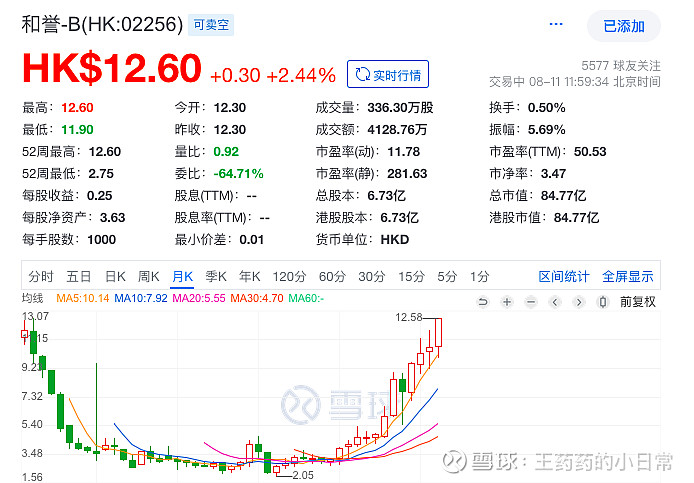Click the MA20:5.55 indicator label
This screenshot has height=483, width=694.
(x=199, y=298)
